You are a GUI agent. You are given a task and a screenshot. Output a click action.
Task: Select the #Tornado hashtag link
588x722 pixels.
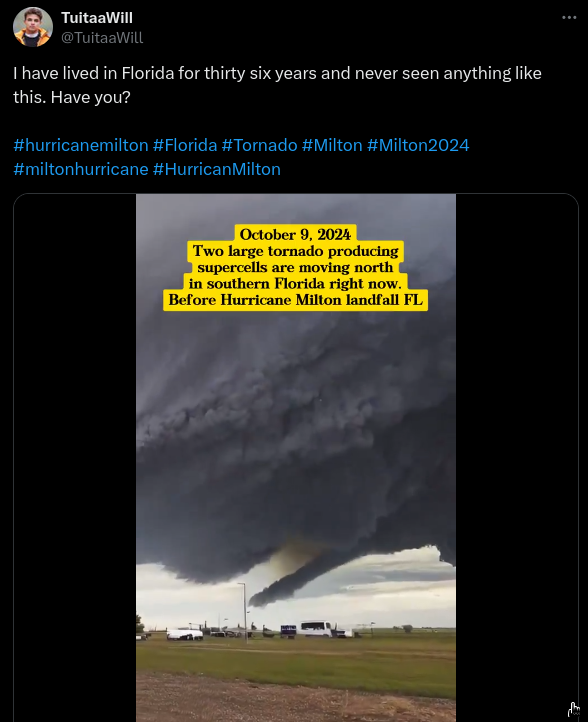point(259,145)
